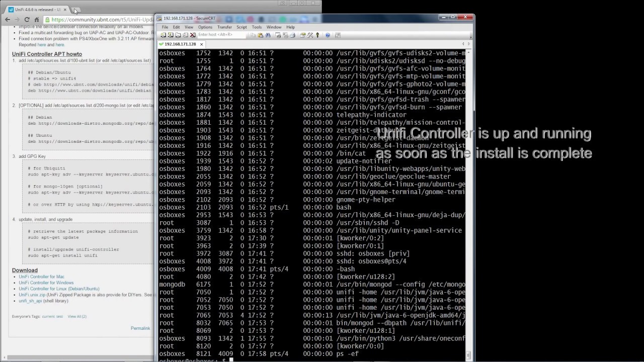Screen dimensions: 644x362
Task: Close the 192.168.171.128 session tab
Action: (201, 44)
